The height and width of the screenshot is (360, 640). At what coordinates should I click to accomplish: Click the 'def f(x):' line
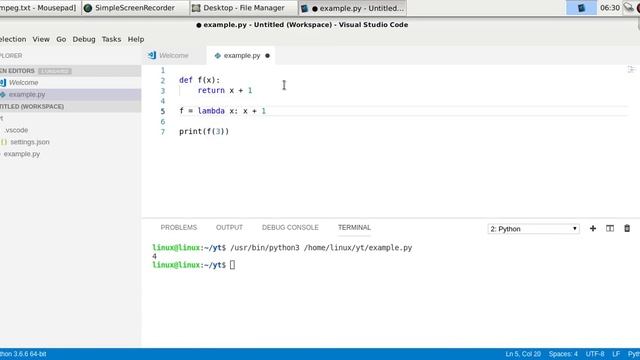point(199,80)
